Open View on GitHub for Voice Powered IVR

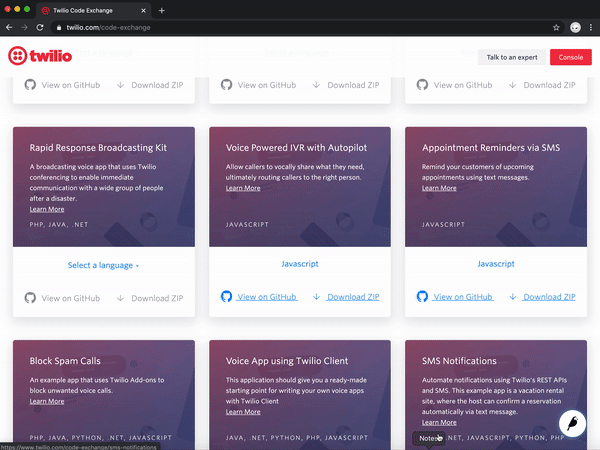267,297
